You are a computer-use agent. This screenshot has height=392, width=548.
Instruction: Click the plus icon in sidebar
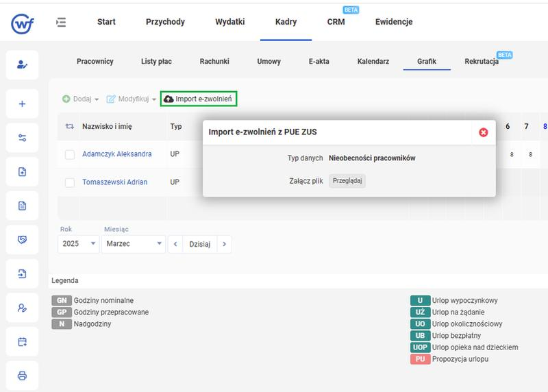[x=22, y=104]
